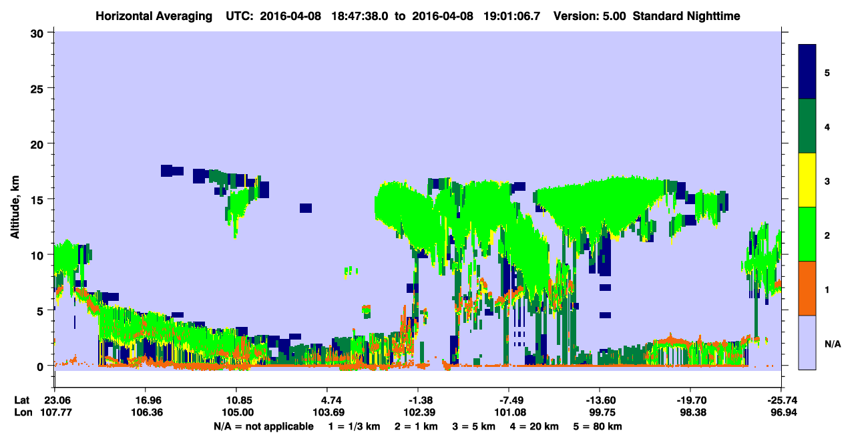This screenshot has width=868, height=445.
Task: Click the "Lat" row label
Action: pos(21,400)
